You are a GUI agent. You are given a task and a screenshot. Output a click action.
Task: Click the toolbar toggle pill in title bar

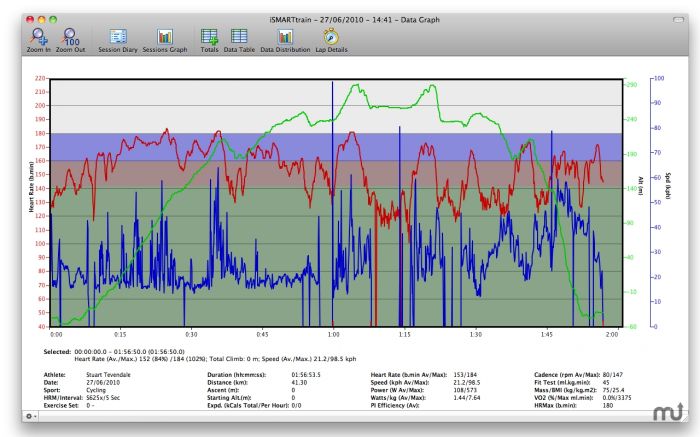678,20
